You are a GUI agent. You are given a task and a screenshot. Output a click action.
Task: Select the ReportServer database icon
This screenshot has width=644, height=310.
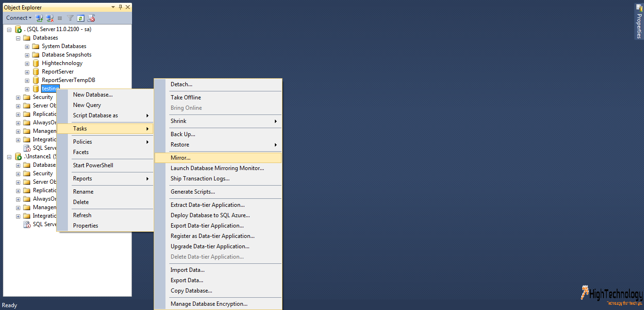[x=36, y=72]
